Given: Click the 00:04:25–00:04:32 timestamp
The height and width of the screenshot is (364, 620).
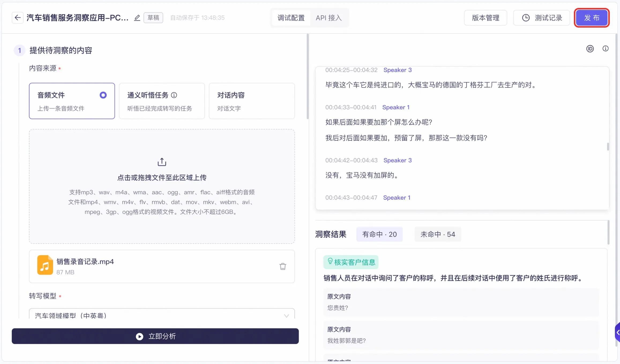Looking at the screenshot, I should tap(351, 70).
